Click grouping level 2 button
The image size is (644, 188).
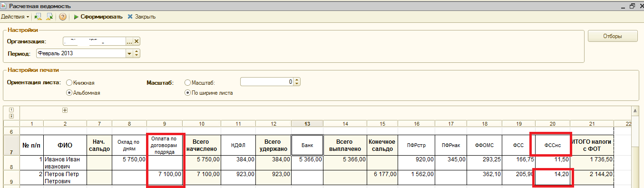11,116
